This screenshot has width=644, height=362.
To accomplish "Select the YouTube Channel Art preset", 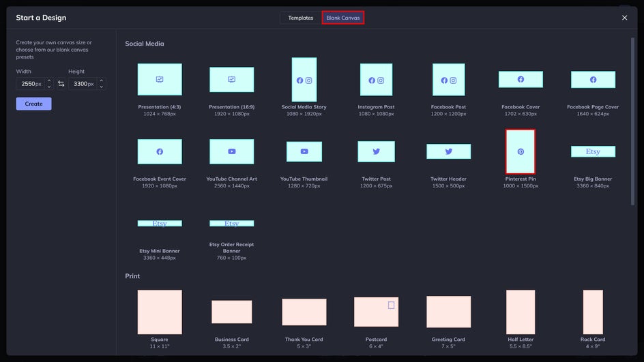I will pos(232,151).
